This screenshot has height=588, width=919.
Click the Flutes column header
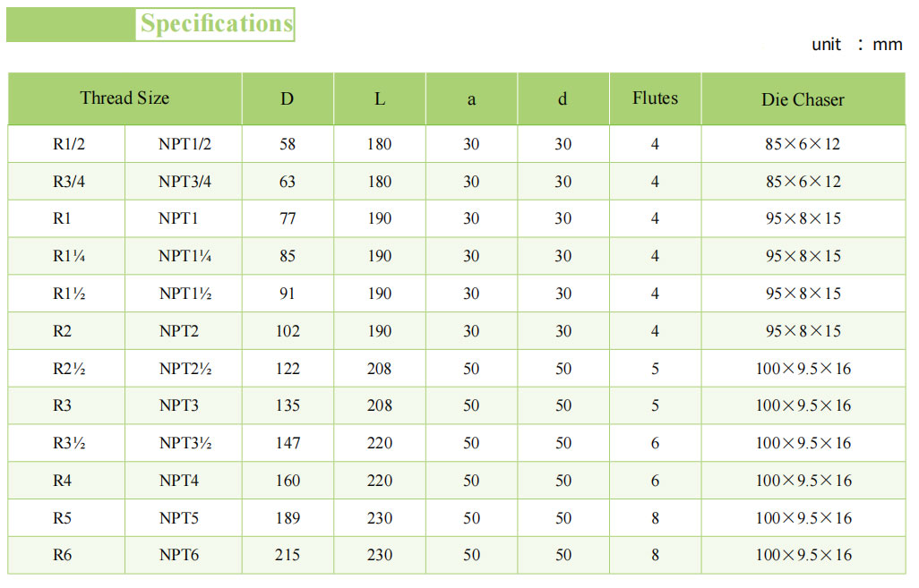(x=655, y=98)
